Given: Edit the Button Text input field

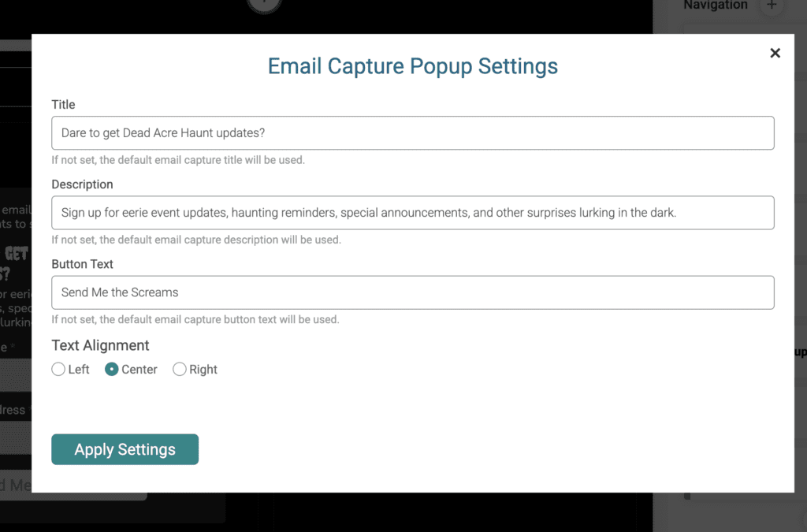Looking at the screenshot, I should 412,292.
